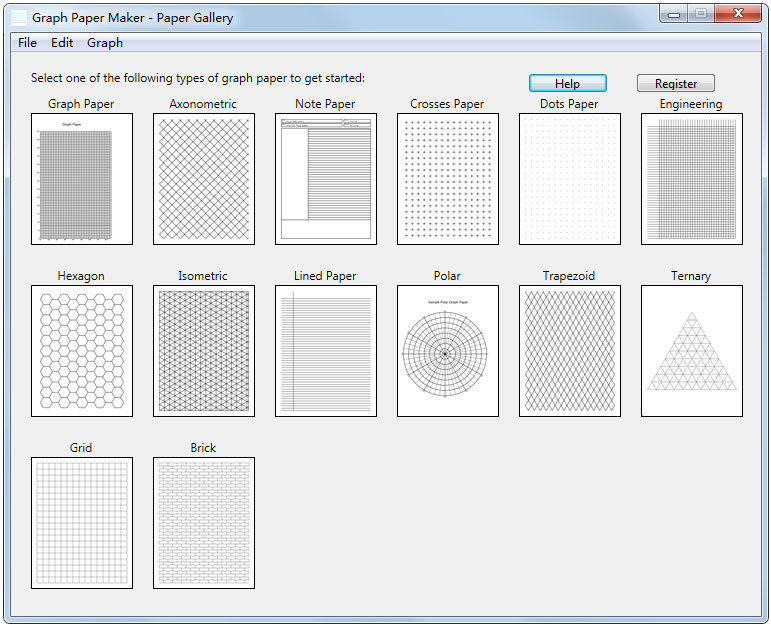Click the "Brick" label text
Screen dimensions: 771x629
click(203, 448)
